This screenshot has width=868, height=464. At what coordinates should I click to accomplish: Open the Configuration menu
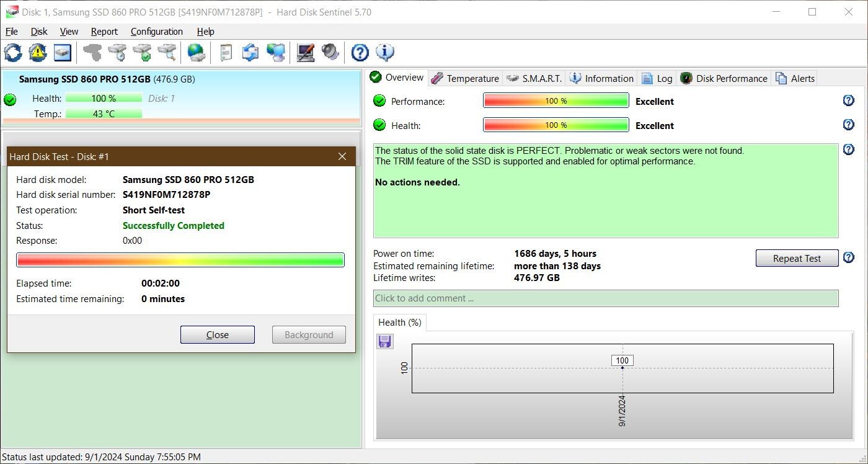[157, 31]
